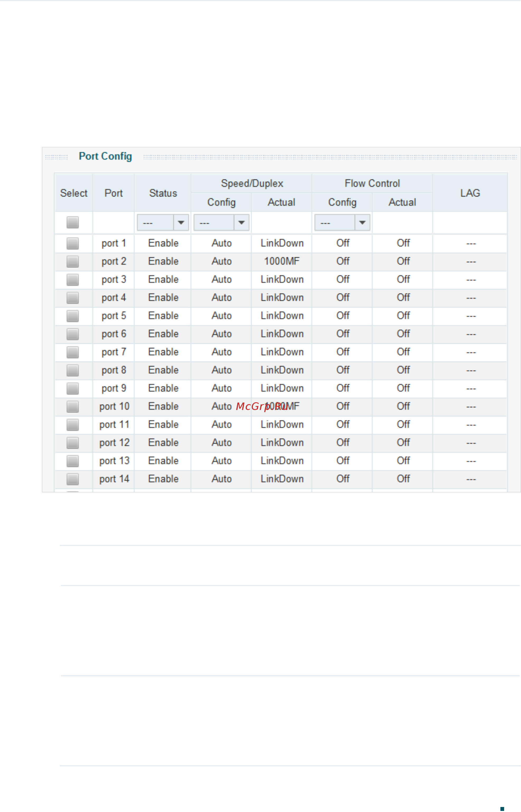Click the Port Config section title
521x812 pixels.
point(105,156)
